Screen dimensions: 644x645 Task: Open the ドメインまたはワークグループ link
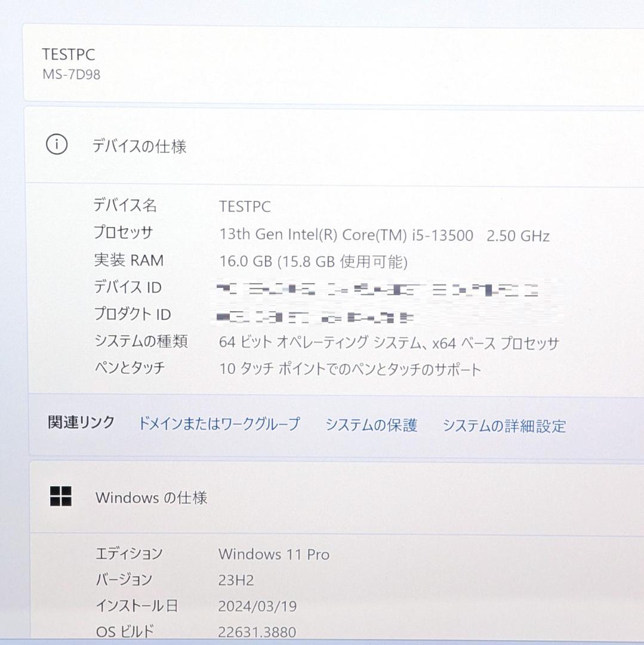[220, 423]
